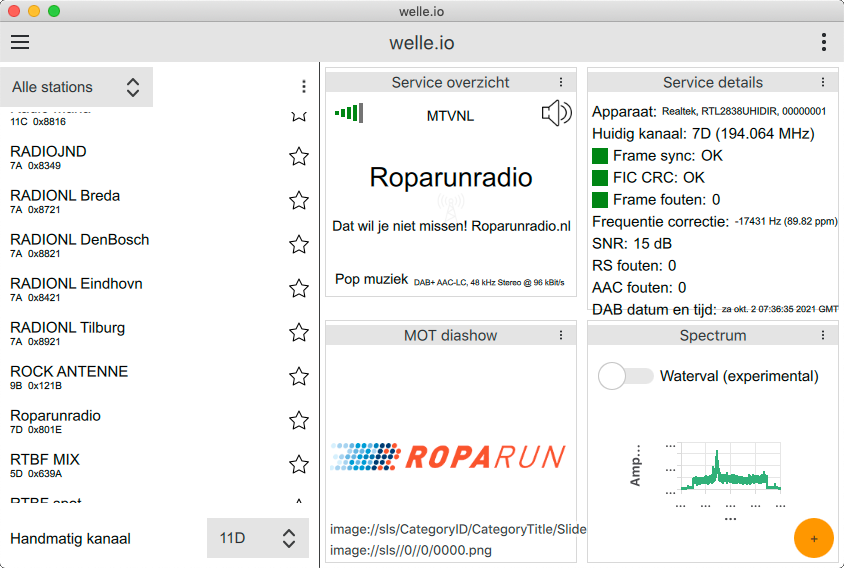Select the RTBF MIX station
844x568 pixels.
click(159, 465)
